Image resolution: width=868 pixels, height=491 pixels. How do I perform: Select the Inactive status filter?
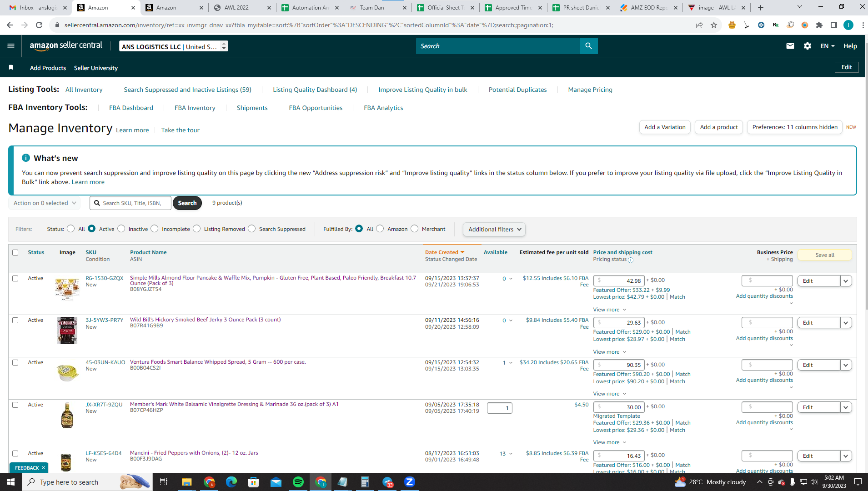121,229
